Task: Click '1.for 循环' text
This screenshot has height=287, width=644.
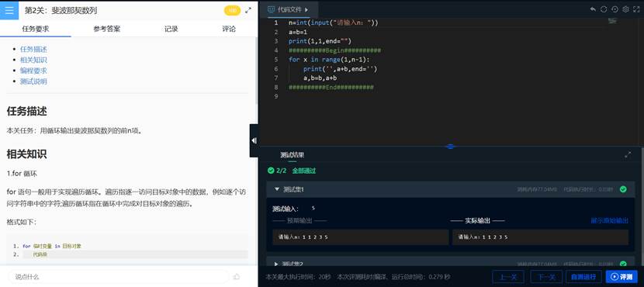Action: pyautogui.click(x=22, y=174)
